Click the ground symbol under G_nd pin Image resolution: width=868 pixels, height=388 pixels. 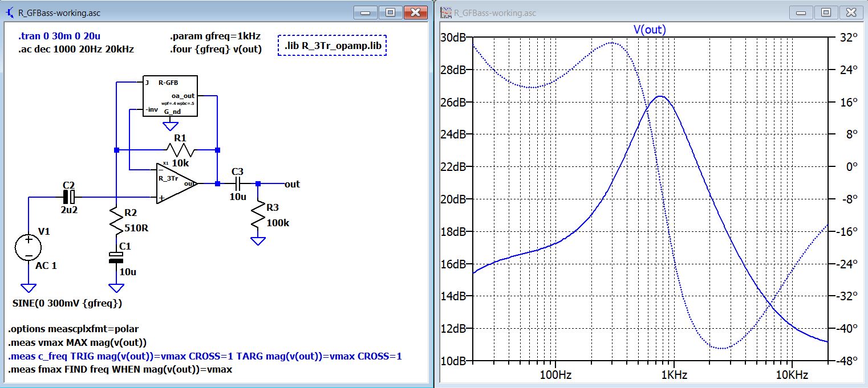pyautogui.click(x=170, y=126)
